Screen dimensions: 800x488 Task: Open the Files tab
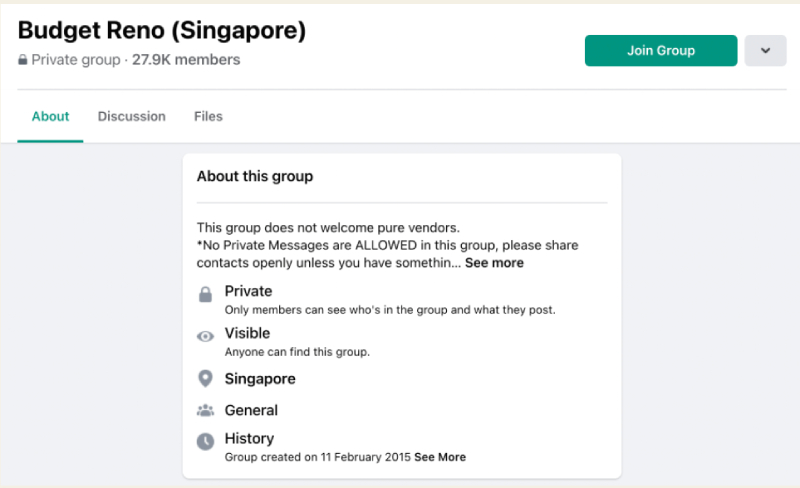click(x=208, y=116)
